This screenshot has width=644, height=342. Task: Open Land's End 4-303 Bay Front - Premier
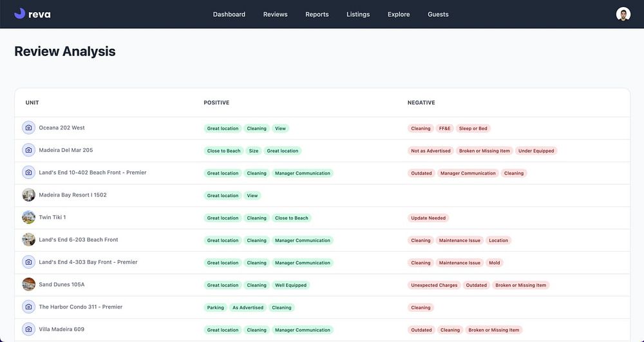click(x=88, y=262)
